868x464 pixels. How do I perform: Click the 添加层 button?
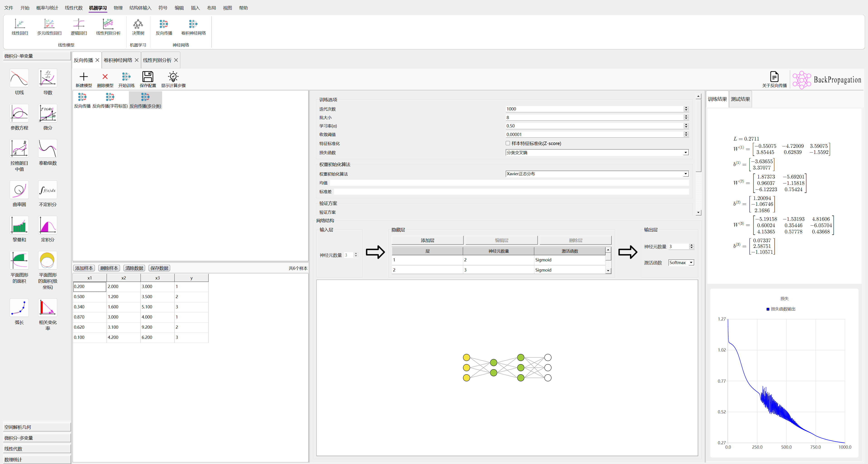pos(427,240)
